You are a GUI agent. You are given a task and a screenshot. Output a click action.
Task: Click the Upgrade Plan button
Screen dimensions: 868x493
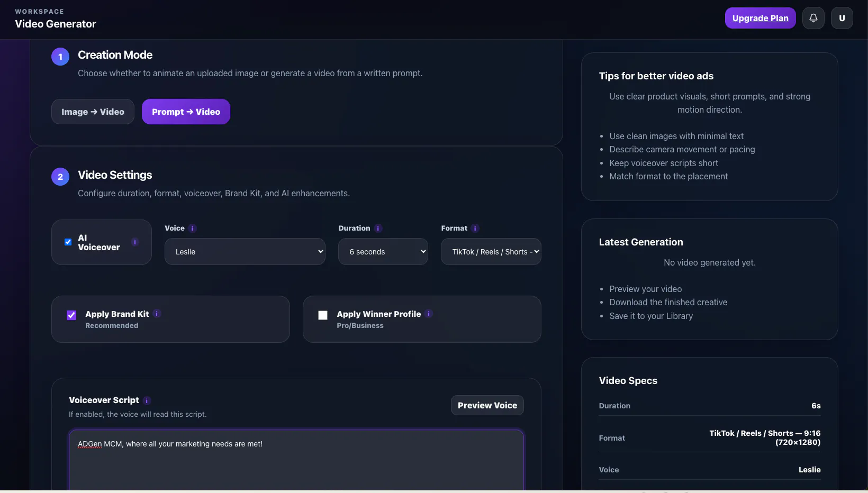[761, 18]
